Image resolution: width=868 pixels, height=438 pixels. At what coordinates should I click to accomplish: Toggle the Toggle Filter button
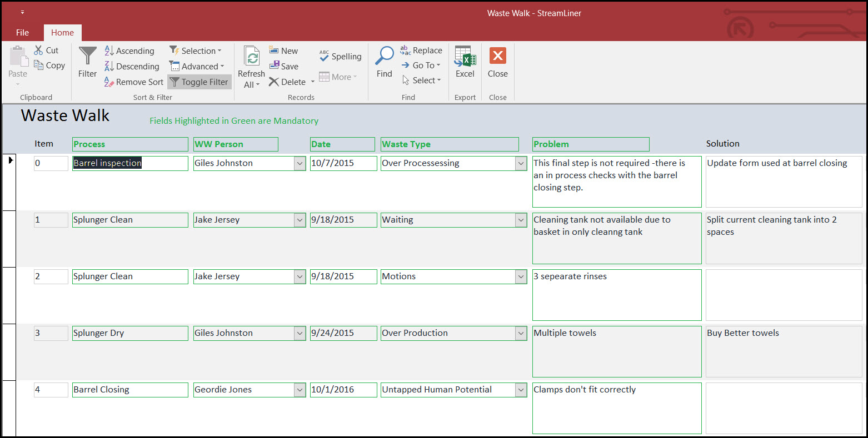[199, 82]
